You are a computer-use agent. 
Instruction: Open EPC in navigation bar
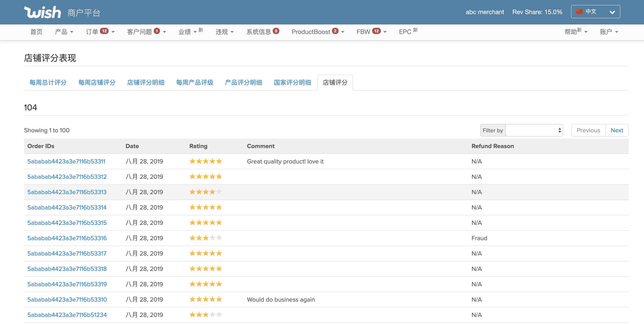[408, 32]
